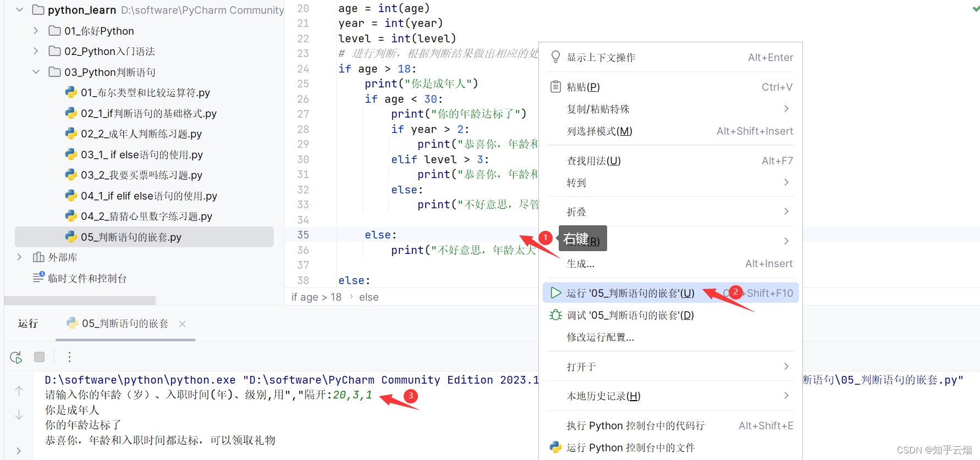
Task: Open the 复制/粘贴特殊 submenu arrow
Action: pyautogui.click(x=786, y=109)
